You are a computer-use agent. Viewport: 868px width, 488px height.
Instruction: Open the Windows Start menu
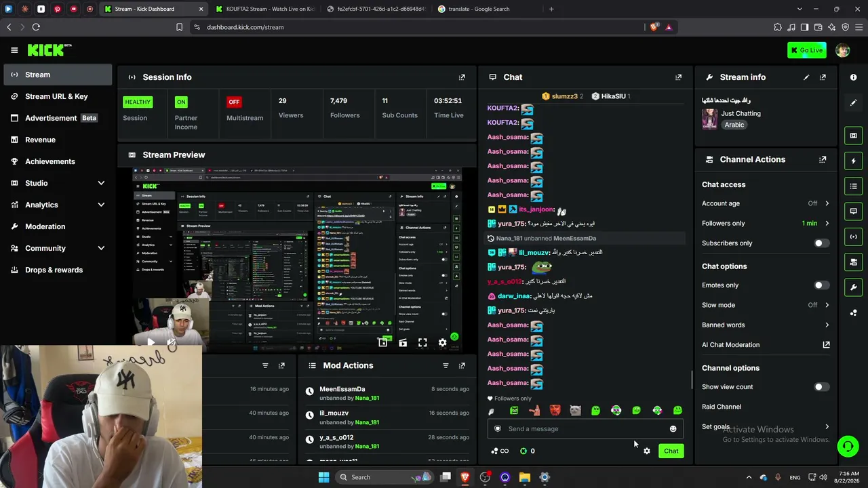click(x=323, y=477)
